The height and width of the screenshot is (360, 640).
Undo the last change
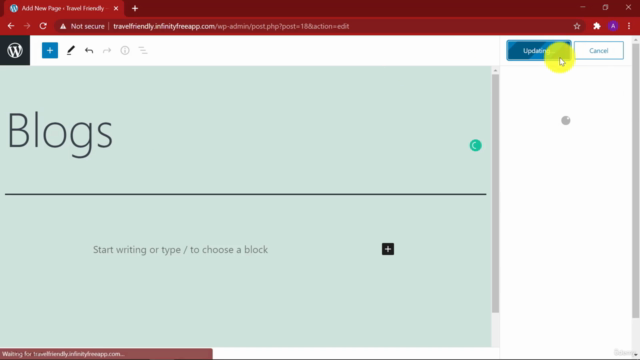click(x=89, y=51)
